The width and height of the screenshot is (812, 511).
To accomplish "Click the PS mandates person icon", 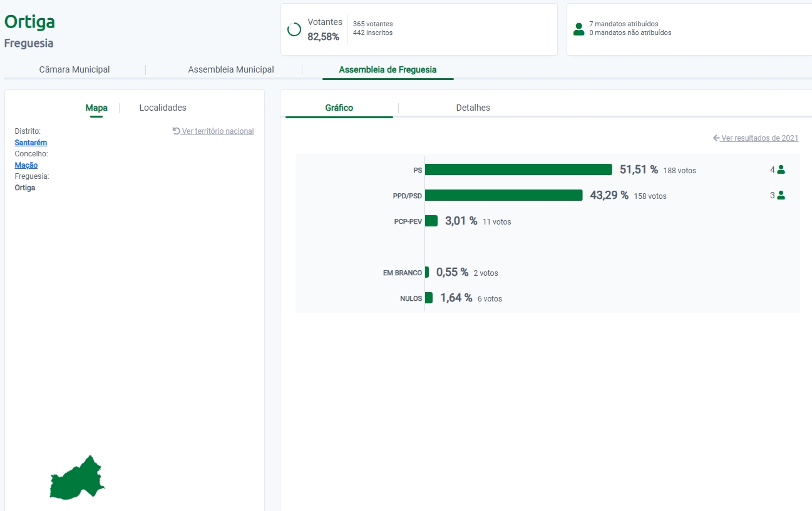I will coord(781,169).
